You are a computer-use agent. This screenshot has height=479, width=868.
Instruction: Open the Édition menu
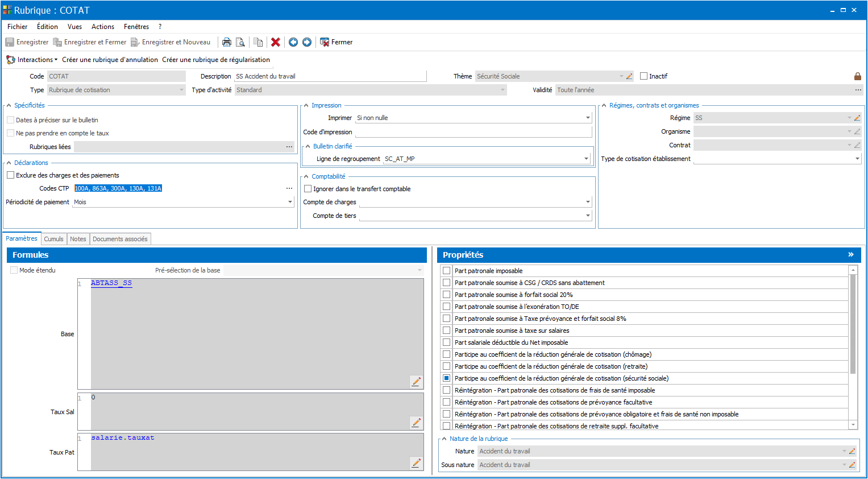click(x=47, y=27)
